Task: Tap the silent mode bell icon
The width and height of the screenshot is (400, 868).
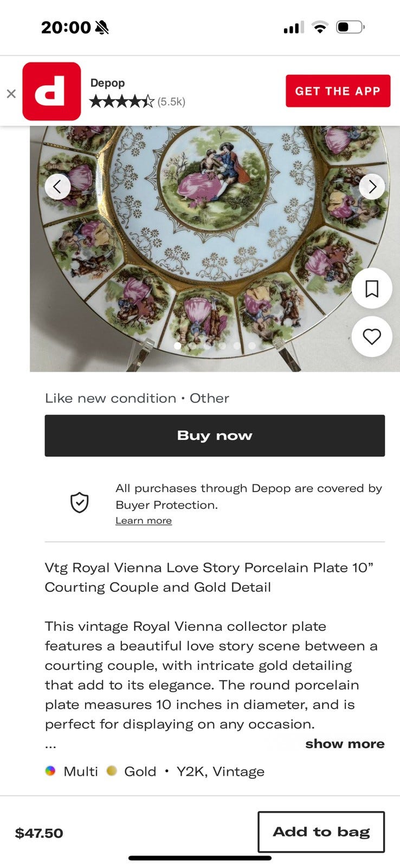Action: pyautogui.click(x=101, y=27)
